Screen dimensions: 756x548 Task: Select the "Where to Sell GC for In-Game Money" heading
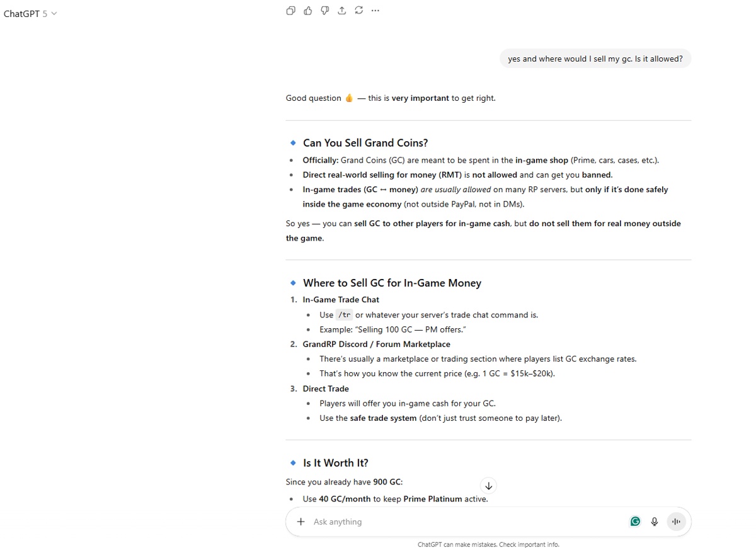tap(392, 283)
